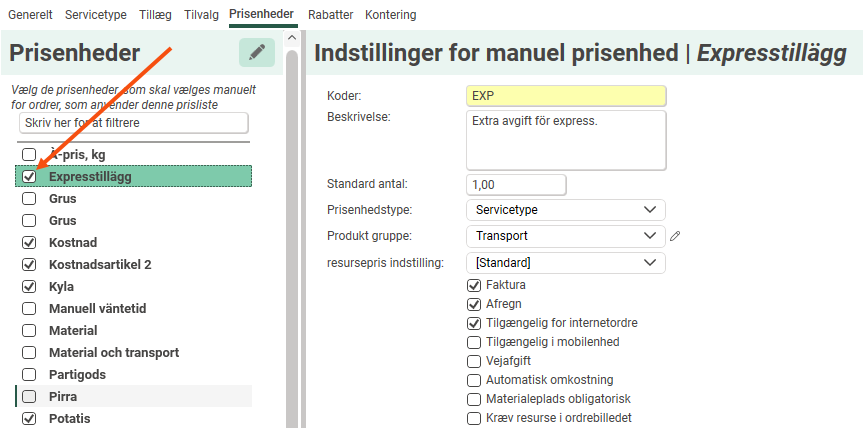This screenshot has width=863, height=428.
Task: Enable Tilgængelig i mobilenhed option
Action: coord(474,342)
